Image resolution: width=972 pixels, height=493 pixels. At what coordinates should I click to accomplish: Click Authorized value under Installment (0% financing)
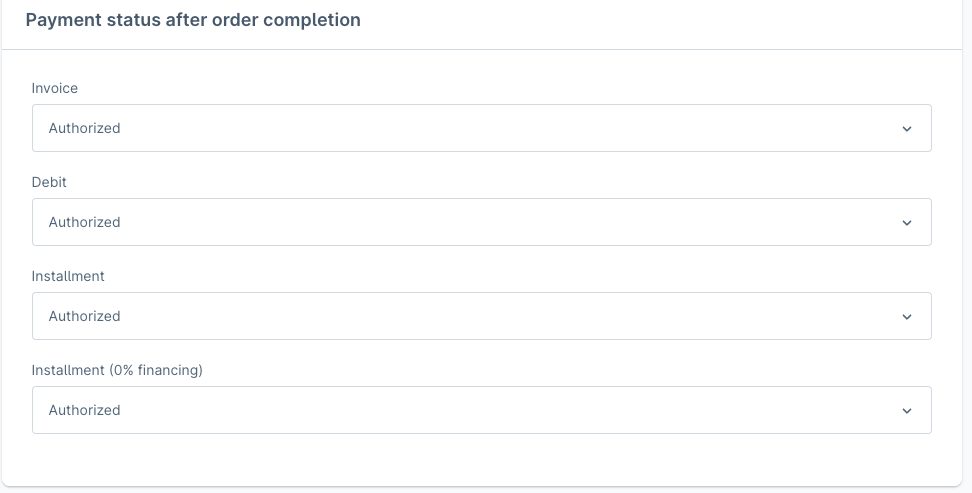pyautogui.click(x=85, y=410)
